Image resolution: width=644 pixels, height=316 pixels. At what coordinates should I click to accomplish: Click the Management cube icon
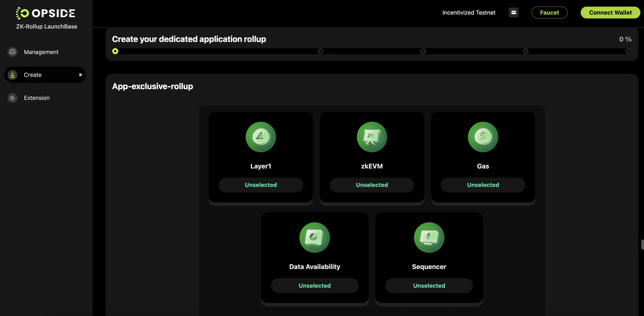[x=12, y=52]
